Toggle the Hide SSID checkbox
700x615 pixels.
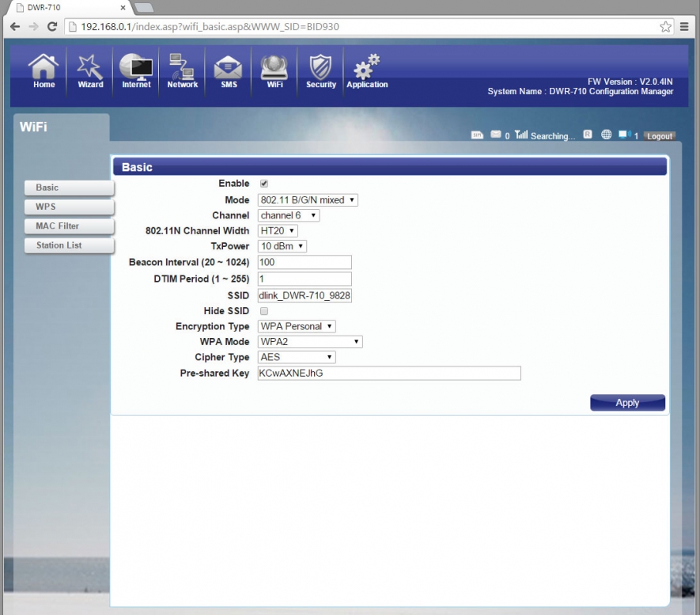tap(264, 311)
